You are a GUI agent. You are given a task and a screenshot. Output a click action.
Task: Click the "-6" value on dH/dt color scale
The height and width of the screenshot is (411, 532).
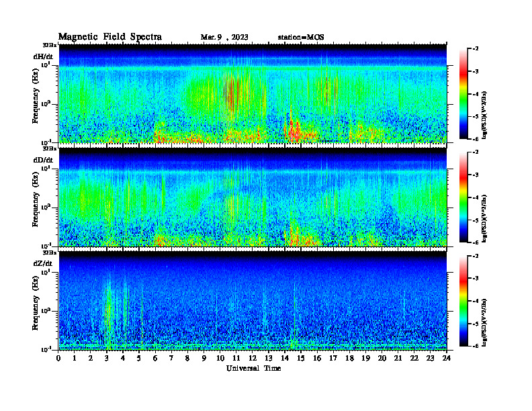(476, 139)
